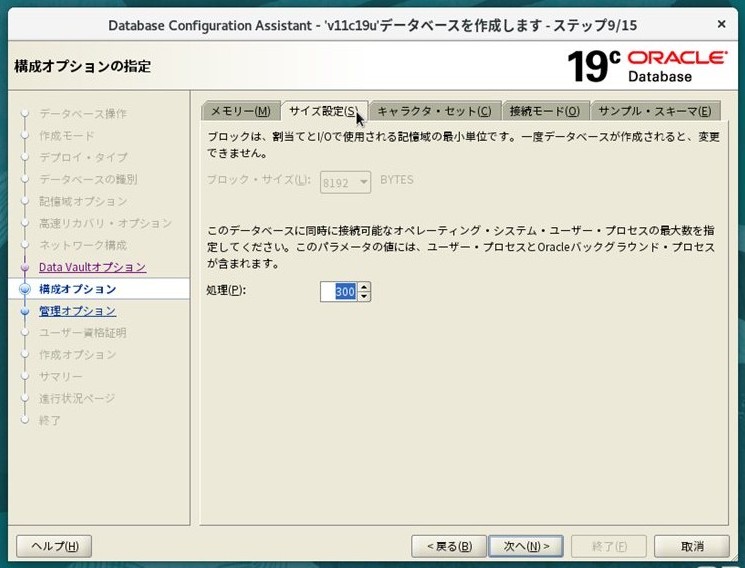745x568 pixels.
Task: Open the Data Vaultオプション step link
Action: pos(92,267)
